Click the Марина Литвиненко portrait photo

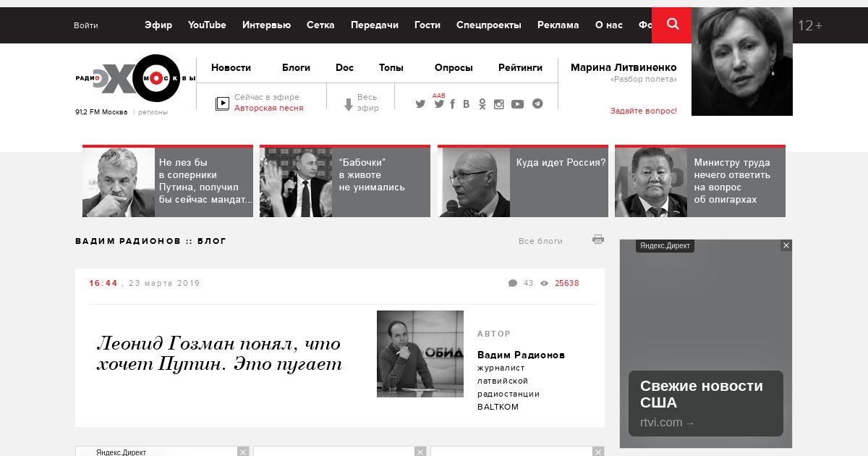(742, 62)
